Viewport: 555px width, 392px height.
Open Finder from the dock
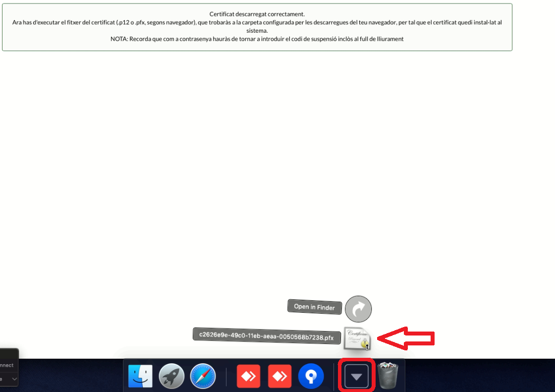[x=140, y=376]
